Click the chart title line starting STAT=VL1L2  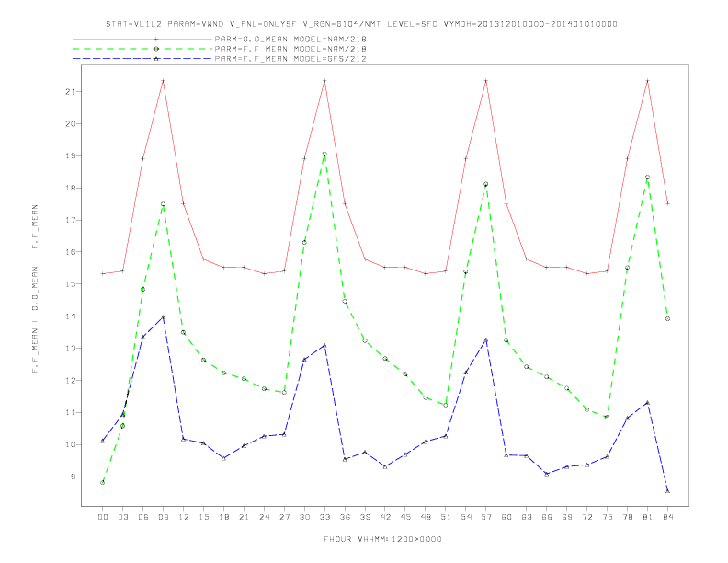coord(361,24)
